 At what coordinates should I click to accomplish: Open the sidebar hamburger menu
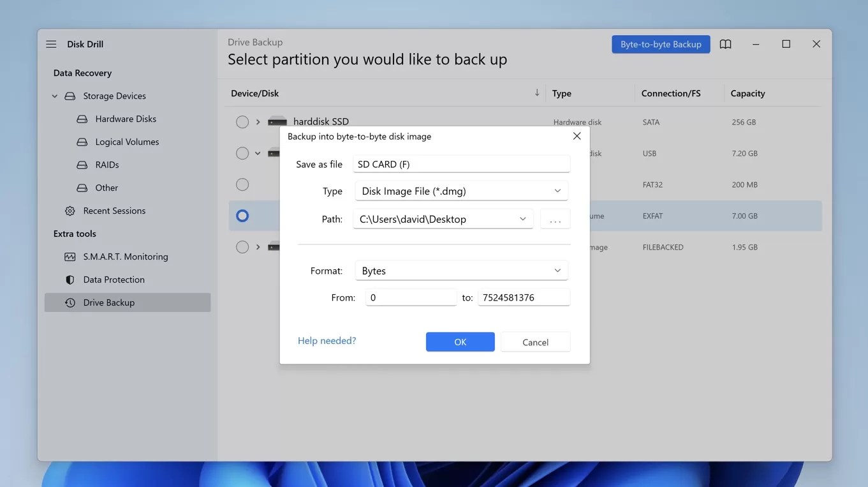point(50,44)
